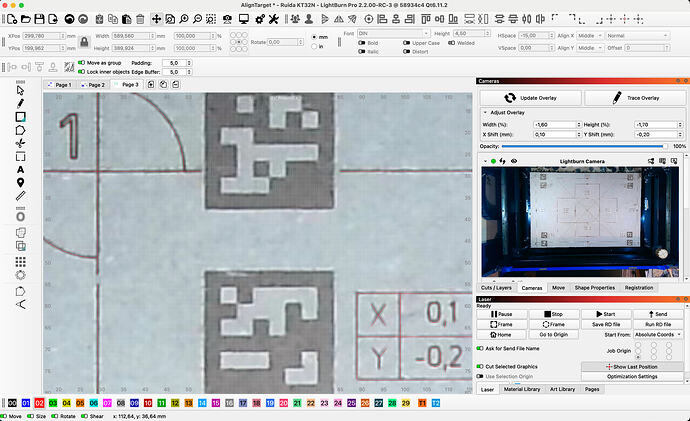Open Device Settings wrench-screwdriver icon
Image resolution: width=690 pixels, height=421 pixels.
[274, 19]
